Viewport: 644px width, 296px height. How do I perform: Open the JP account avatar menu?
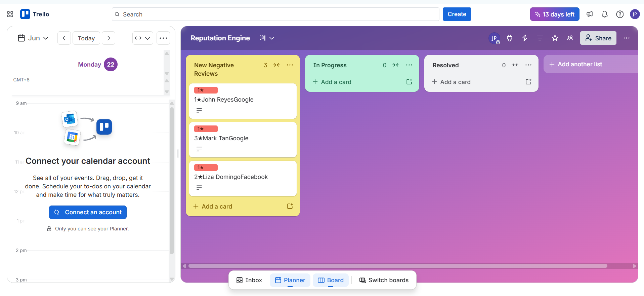[635, 14]
